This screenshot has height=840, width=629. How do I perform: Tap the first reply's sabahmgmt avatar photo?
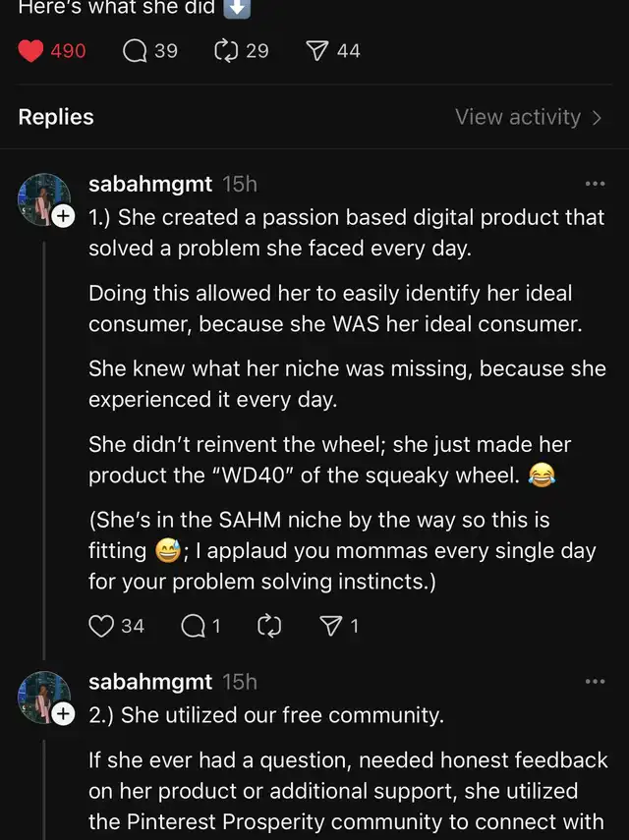[41, 197]
